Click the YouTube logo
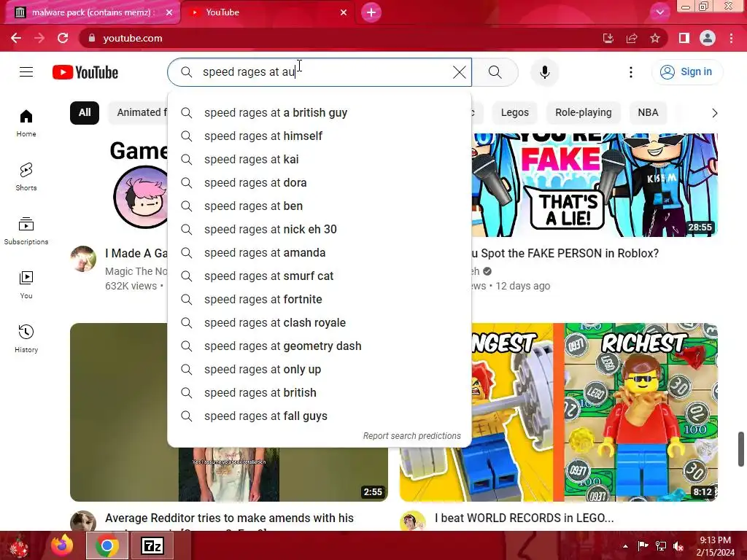The height and width of the screenshot is (560, 747). 85,72
